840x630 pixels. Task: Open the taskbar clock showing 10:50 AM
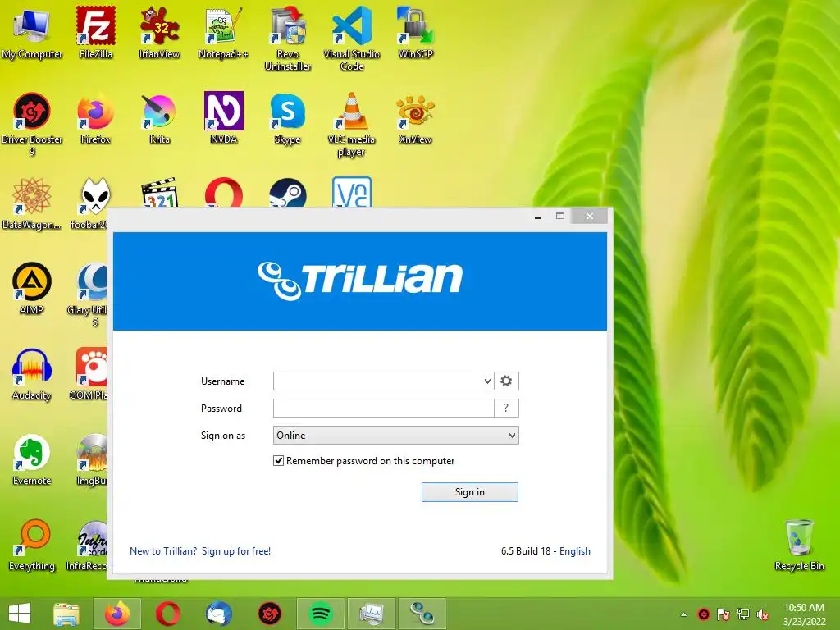[x=804, y=614]
